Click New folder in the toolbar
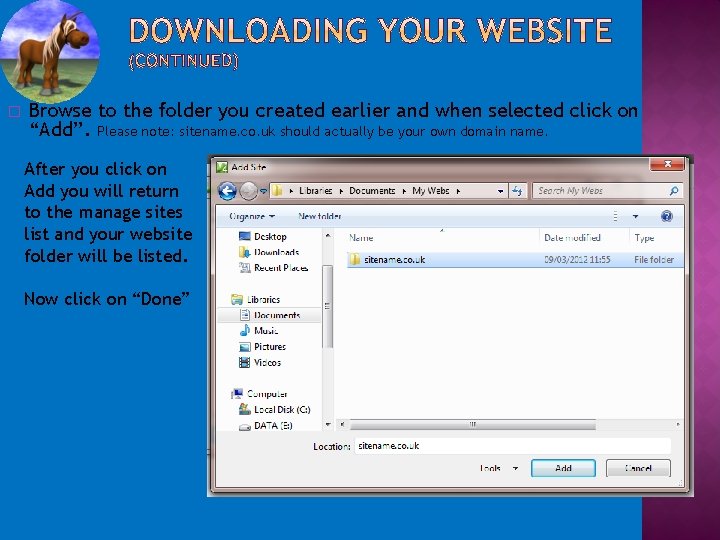720x540 pixels. click(320, 216)
